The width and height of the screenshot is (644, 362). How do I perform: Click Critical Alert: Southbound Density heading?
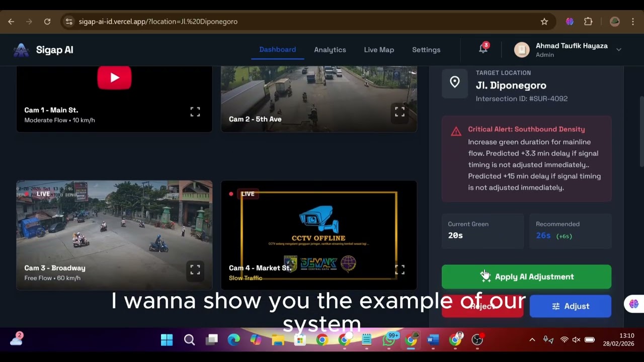point(526,129)
